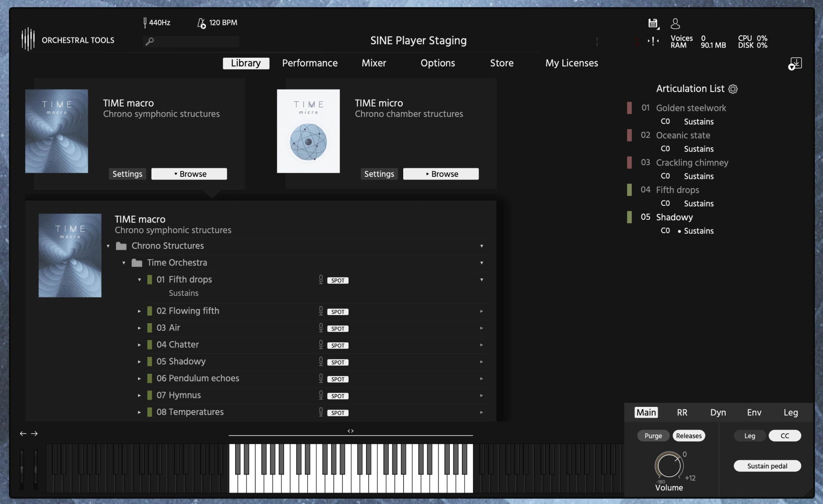The image size is (823, 504).
Task: Click the Sustain pedal button
Action: 767,466
